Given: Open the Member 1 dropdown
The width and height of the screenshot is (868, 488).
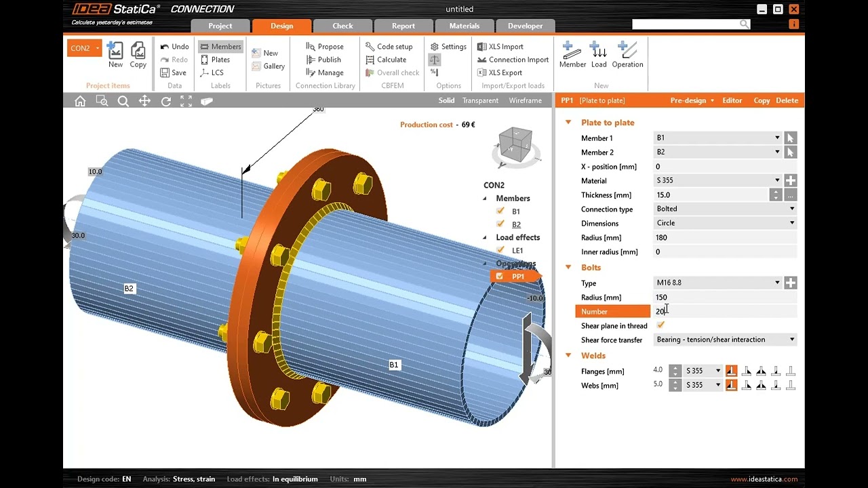Looking at the screenshot, I should click(777, 138).
